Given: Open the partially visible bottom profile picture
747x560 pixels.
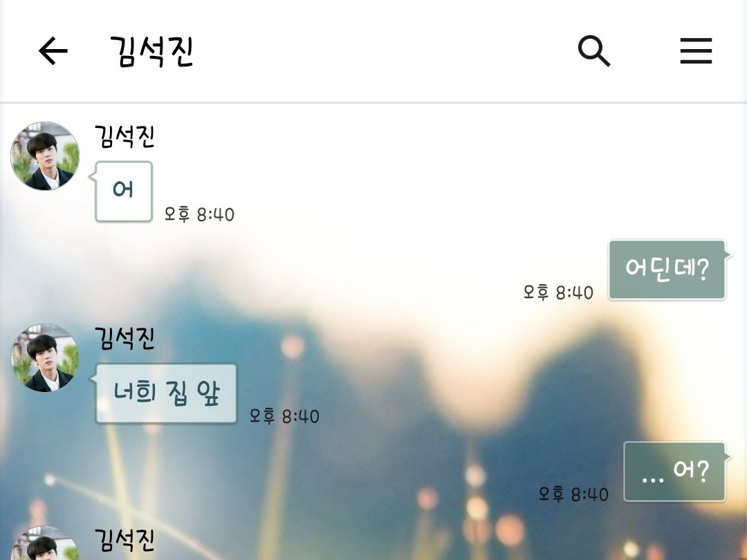Looking at the screenshot, I should 45,543.
